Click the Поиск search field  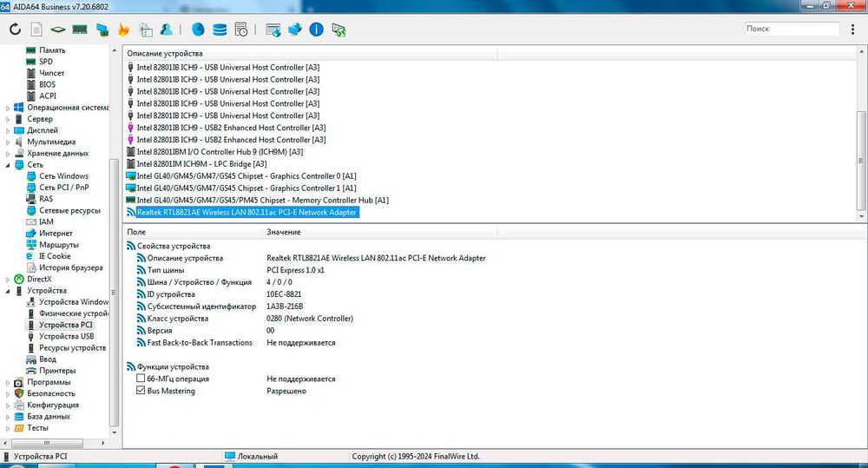pyautogui.click(x=791, y=29)
